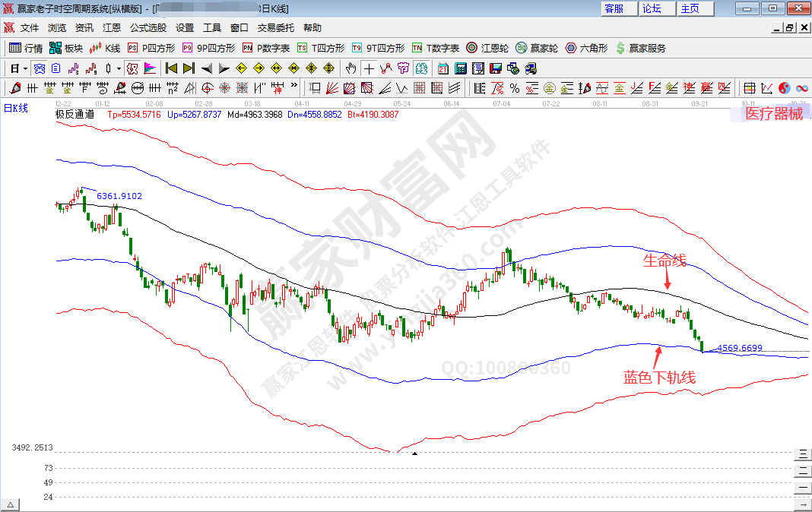
Task: Click the 客服 customer service button
Action: 614,8
